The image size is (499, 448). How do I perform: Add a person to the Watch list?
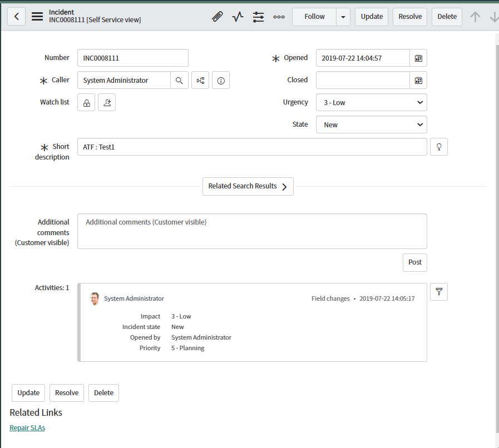coord(106,102)
